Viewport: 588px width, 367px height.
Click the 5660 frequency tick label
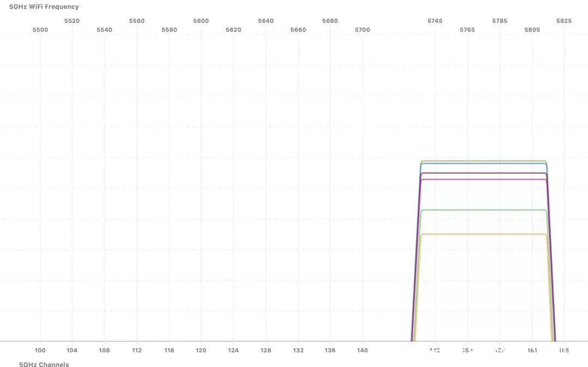298,29
